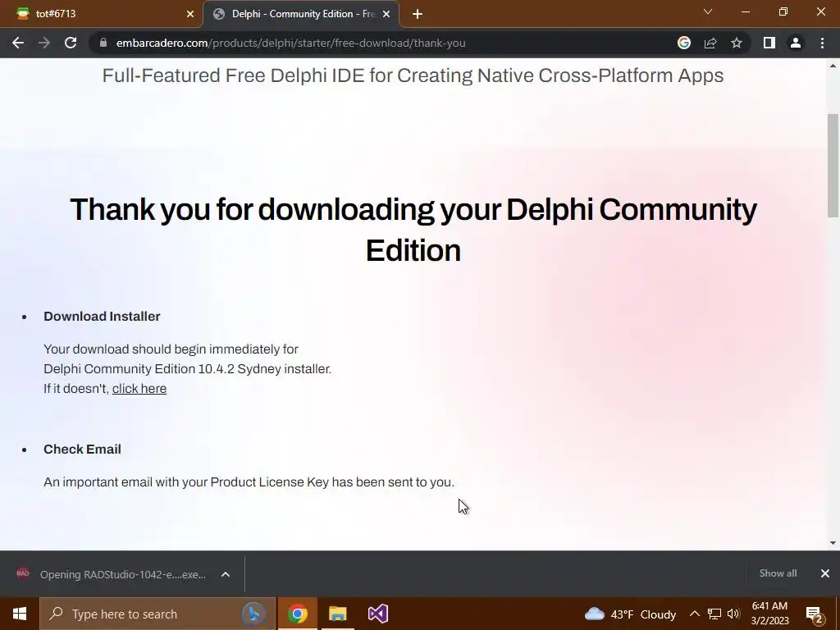Open Bing icon in taskbar search
The height and width of the screenshot is (630, 840).
253,614
